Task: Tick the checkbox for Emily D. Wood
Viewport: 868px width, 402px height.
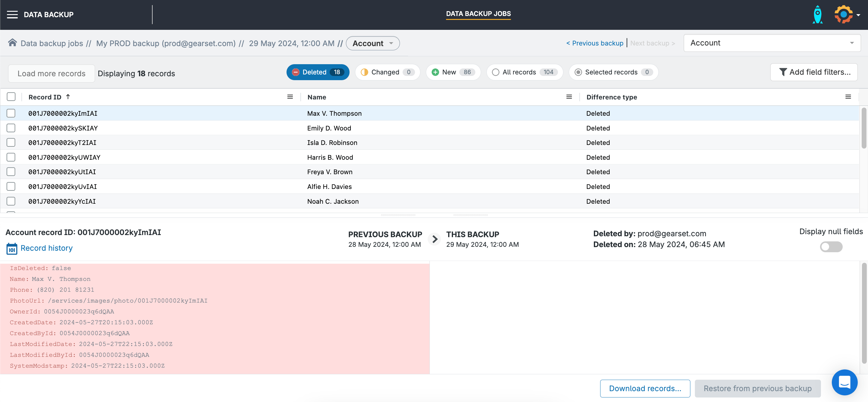Action: point(11,128)
